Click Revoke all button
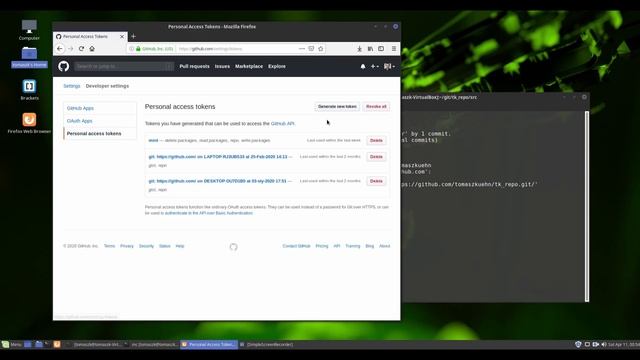Screen dimensions: 640x360 click(376, 107)
